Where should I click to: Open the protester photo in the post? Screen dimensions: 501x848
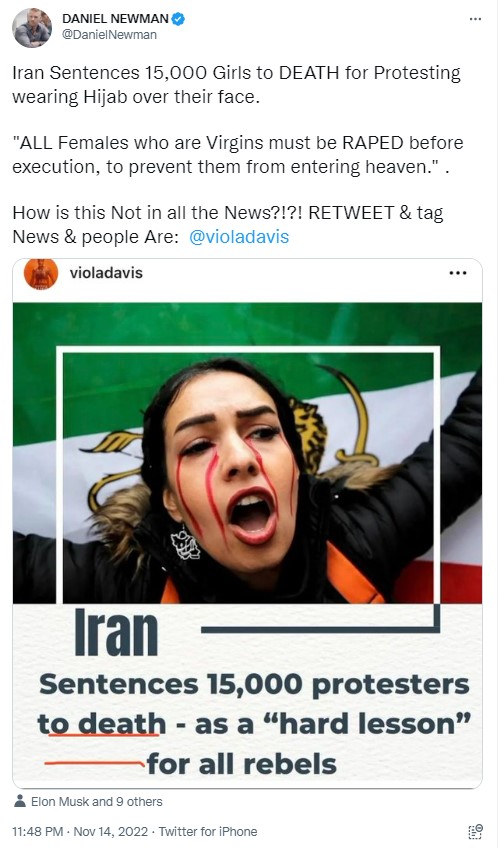(x=247, y=453)
